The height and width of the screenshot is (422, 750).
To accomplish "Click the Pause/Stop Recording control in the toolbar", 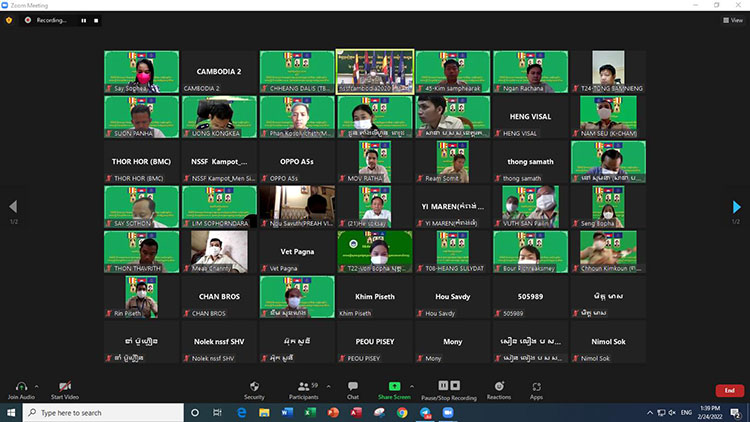I will pyautogui.click(x=448, y=386).
